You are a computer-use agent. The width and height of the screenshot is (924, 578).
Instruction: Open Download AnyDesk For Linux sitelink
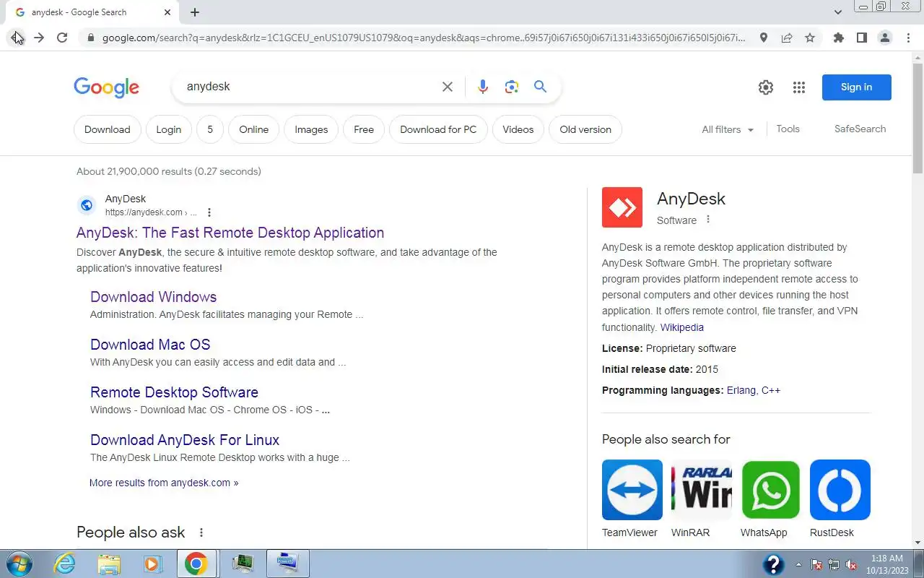click(185, 440)
